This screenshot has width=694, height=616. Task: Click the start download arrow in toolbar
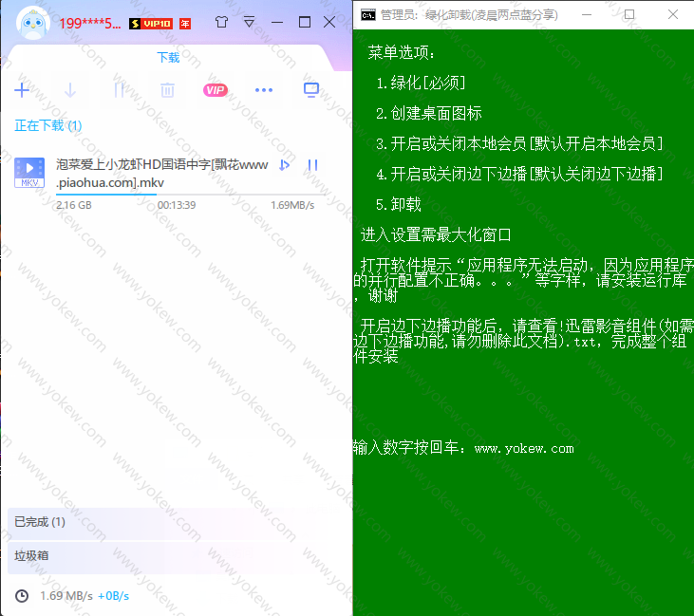(x=70, y=90)
